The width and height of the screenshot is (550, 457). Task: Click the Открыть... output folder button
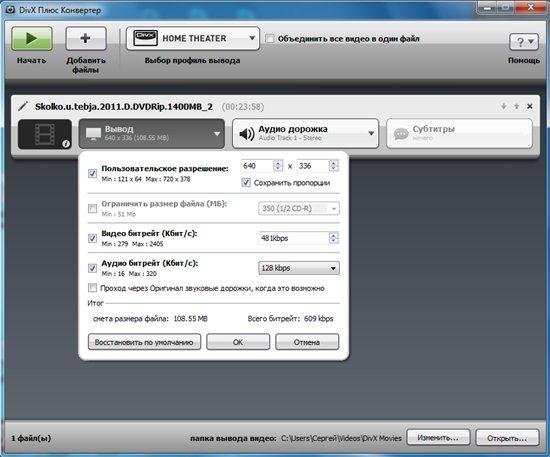(x=507, y=438)
